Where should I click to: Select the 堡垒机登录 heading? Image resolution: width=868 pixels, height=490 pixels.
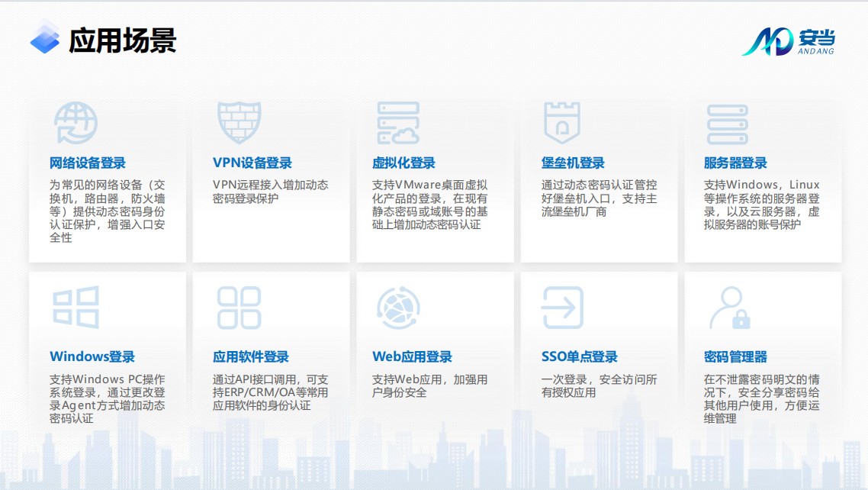pyautogui.click(x=573, y=163)
